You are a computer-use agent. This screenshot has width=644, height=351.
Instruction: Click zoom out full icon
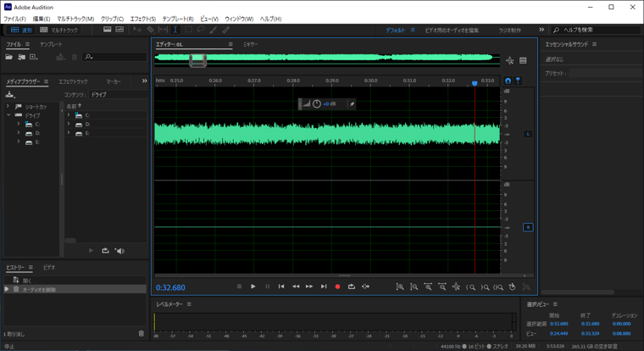point(456,287)
